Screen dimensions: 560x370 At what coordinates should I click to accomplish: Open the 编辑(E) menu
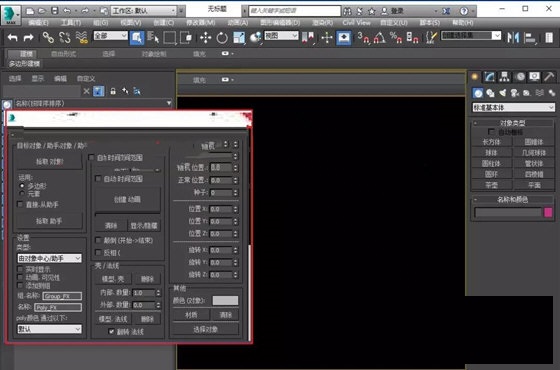tap(38, 22)
